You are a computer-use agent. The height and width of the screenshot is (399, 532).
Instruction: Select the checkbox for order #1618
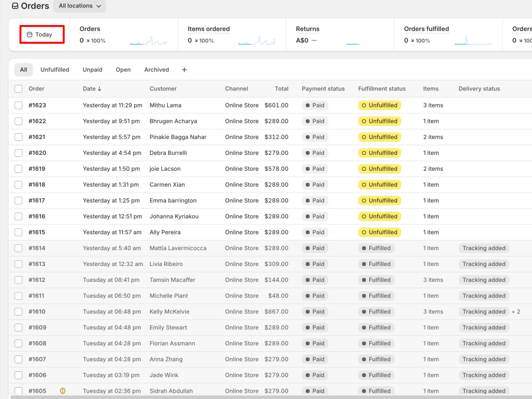[19, 185]
